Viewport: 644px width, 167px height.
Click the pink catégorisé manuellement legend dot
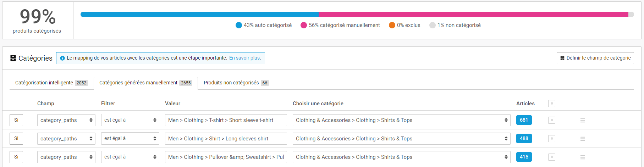point(304,25)
